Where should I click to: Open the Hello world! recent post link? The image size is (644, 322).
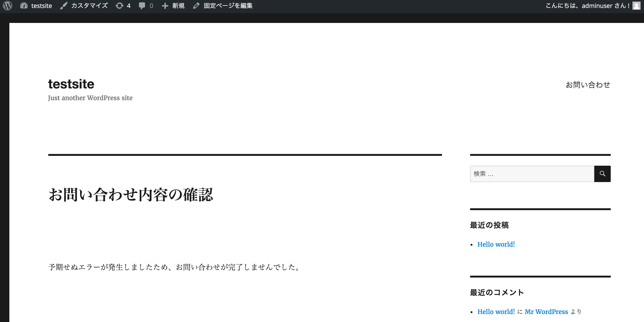[496, 244]
